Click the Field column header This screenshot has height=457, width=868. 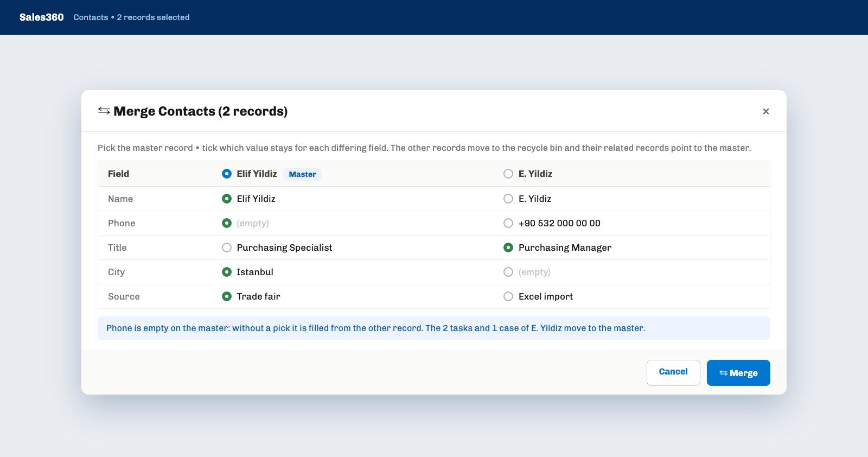(118, 174)
